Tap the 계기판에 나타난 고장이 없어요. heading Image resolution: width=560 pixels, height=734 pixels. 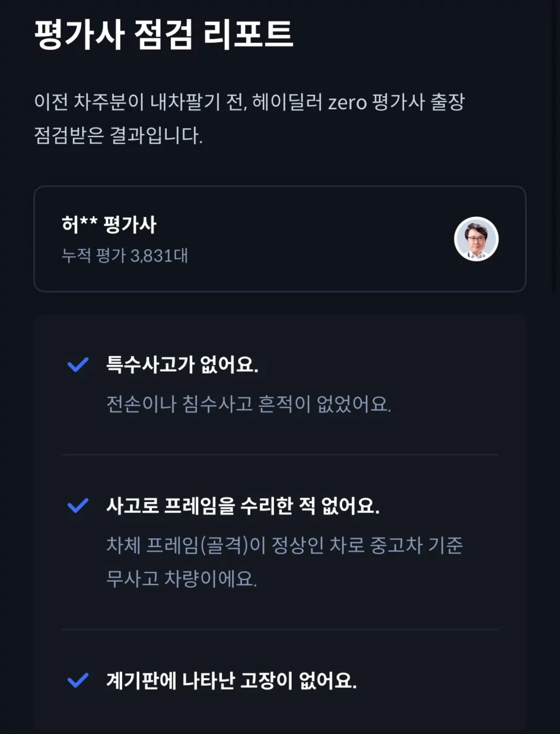(231, 680)
